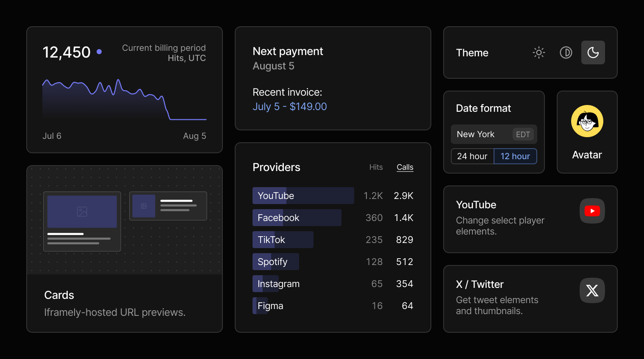Click the Theme label
Viewport: 644px width, 359px height.
pyautogui.click(x=472, y=53)
